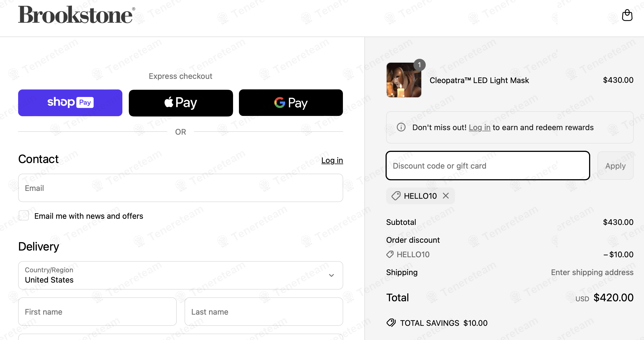Screen dimensions: 644x340
Task: Click the Apply discount button
Action: click(616, 166)
